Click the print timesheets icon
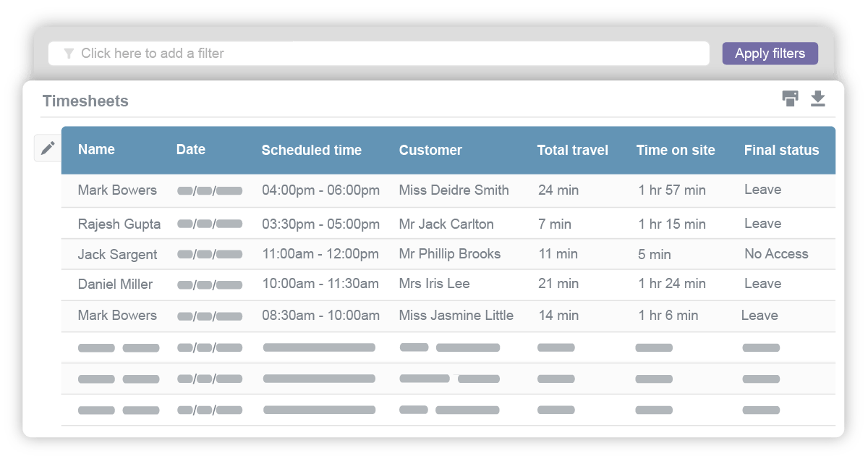The height and width of the screenshot is (464, 868). tap(791, 99)
